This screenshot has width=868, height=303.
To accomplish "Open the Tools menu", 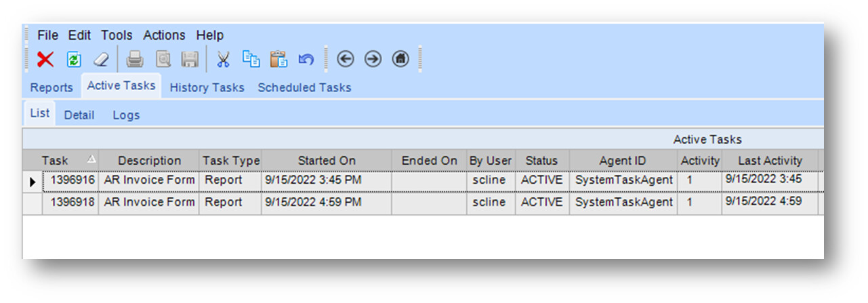I will coord(117,35).
